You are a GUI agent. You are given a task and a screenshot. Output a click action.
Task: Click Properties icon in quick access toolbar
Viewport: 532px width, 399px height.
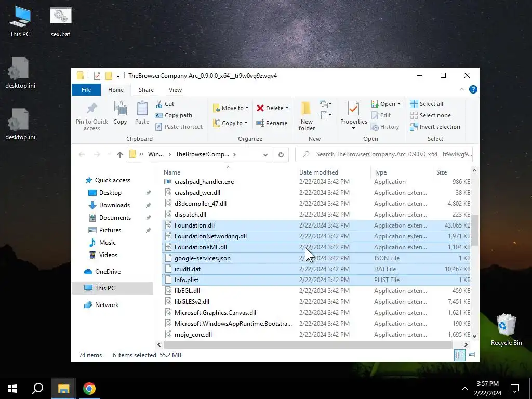click(97, 76)
